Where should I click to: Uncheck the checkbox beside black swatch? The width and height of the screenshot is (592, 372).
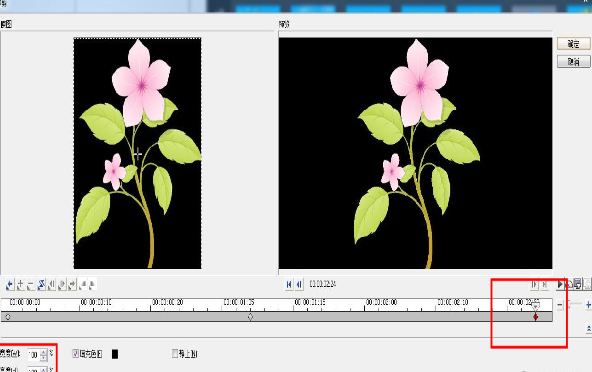75,354
